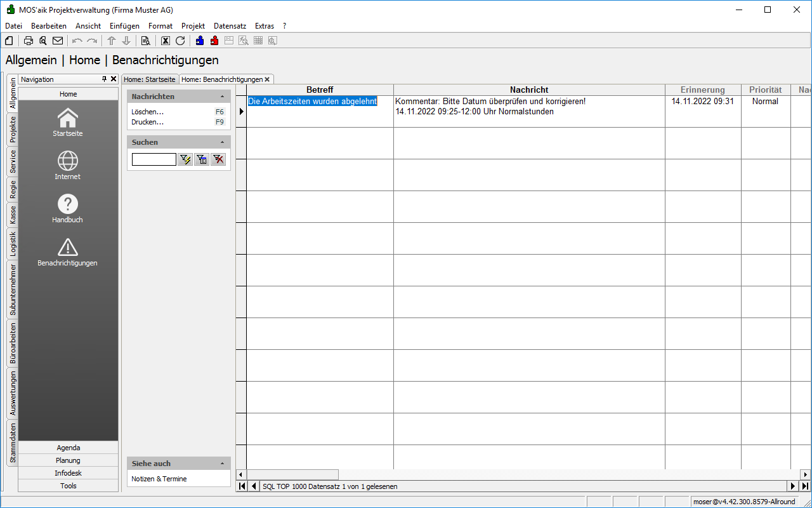
Task: Expand the Tools navigation group
Action: tap(69, 486)
